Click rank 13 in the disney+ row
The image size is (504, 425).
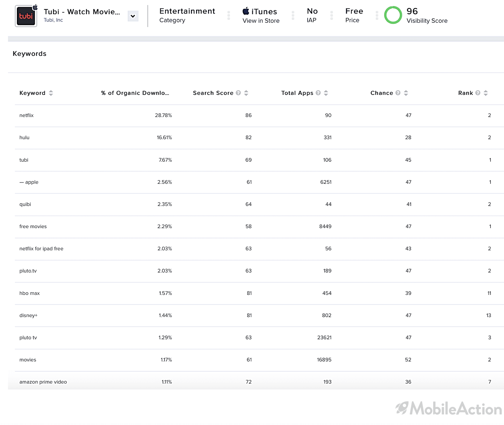pyautogui.click(x=489, y=315)
